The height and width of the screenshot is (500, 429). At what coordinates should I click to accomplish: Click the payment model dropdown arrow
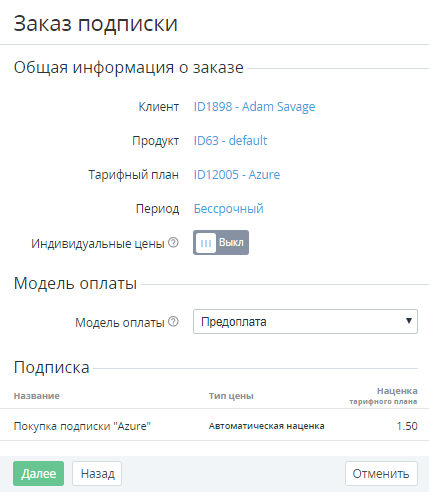point(409,321)
